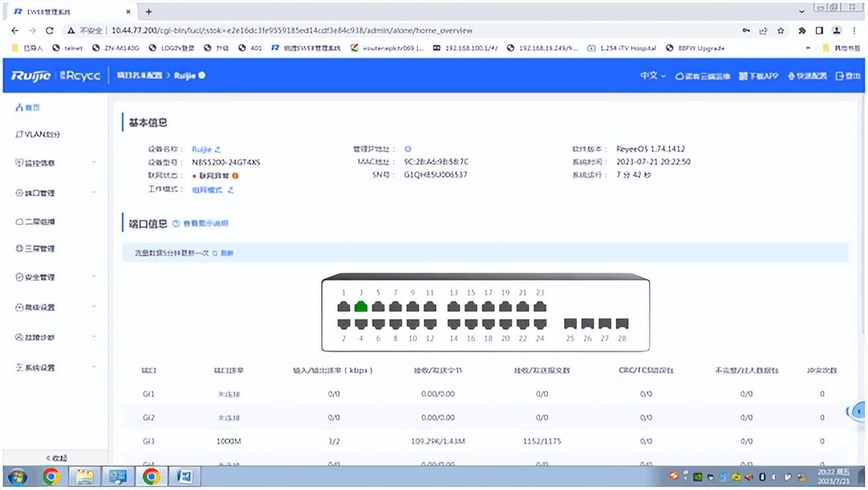Click the browser address bar URL

(292, 31)
